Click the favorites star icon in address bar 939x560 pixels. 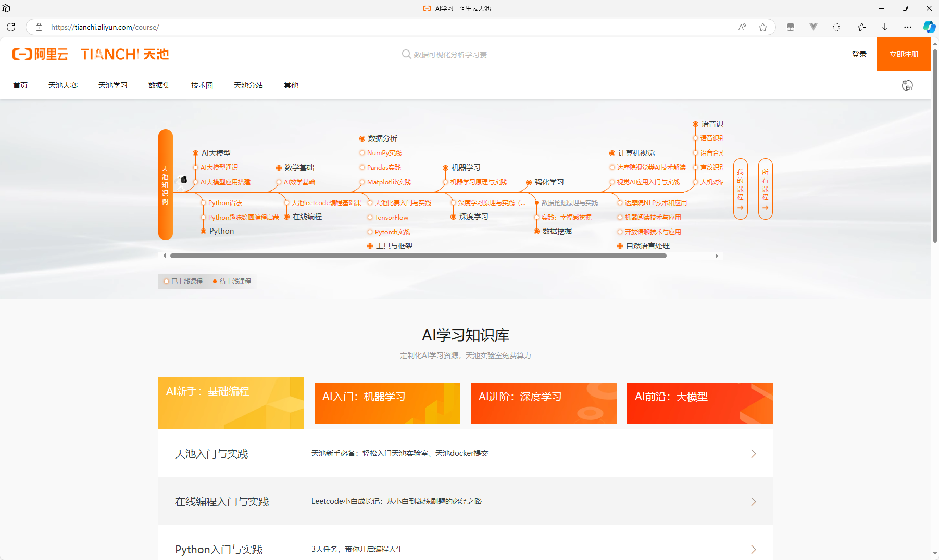pos(763,27)
